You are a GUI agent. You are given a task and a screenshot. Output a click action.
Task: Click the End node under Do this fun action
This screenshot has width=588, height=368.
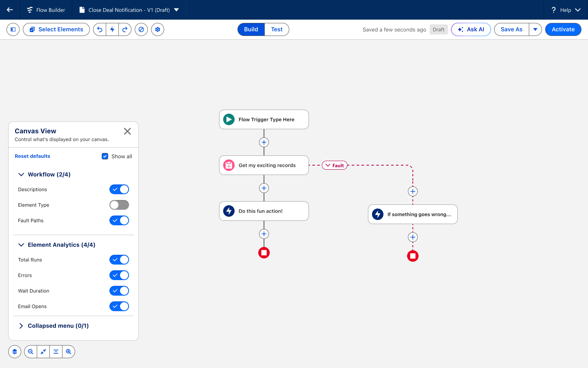(264, 253)
